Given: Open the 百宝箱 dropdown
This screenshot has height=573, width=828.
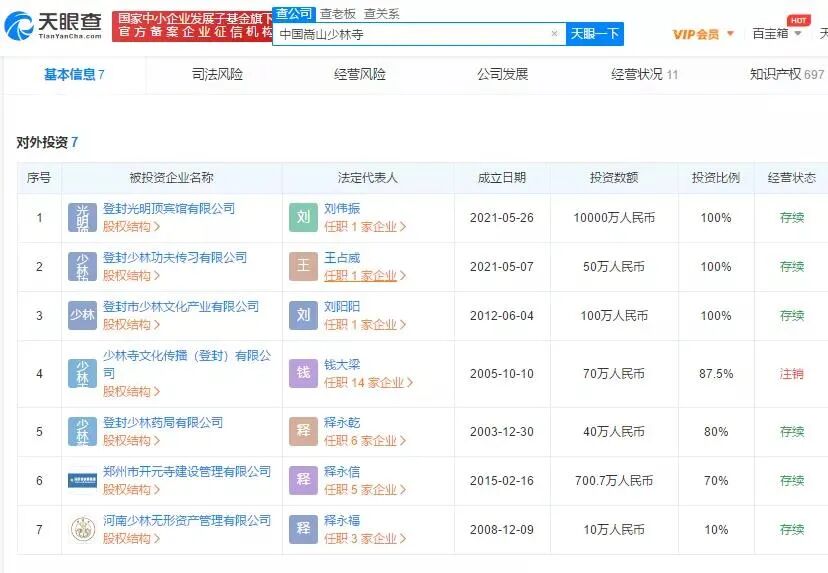Looking at the screenshot, I should 777,34.
